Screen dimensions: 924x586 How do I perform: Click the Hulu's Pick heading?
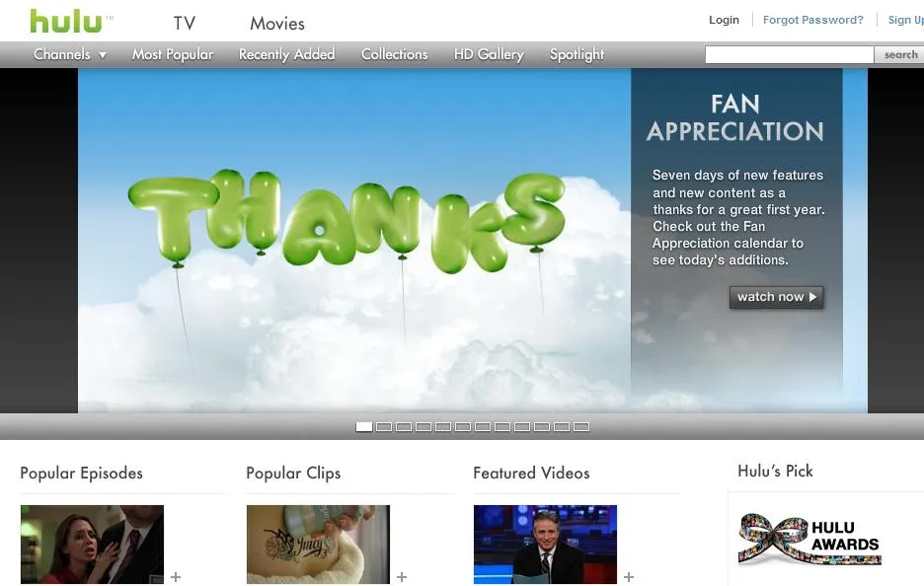coord(775,471)
